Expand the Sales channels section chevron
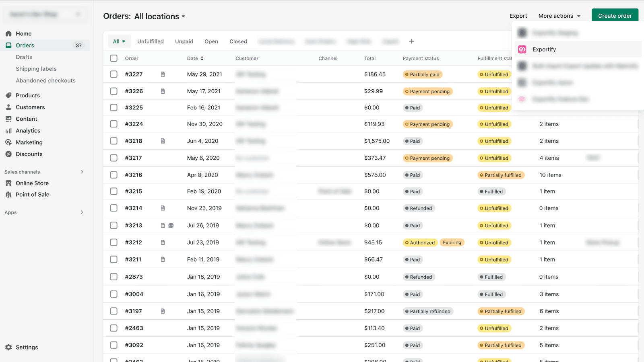Viewport: 644px width, 362px height. click(82, 172)
